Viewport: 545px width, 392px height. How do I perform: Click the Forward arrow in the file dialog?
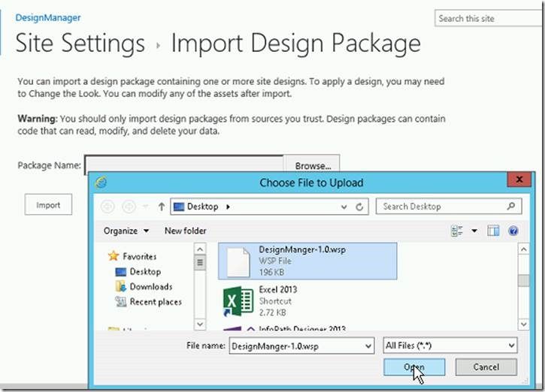[129, 207]
